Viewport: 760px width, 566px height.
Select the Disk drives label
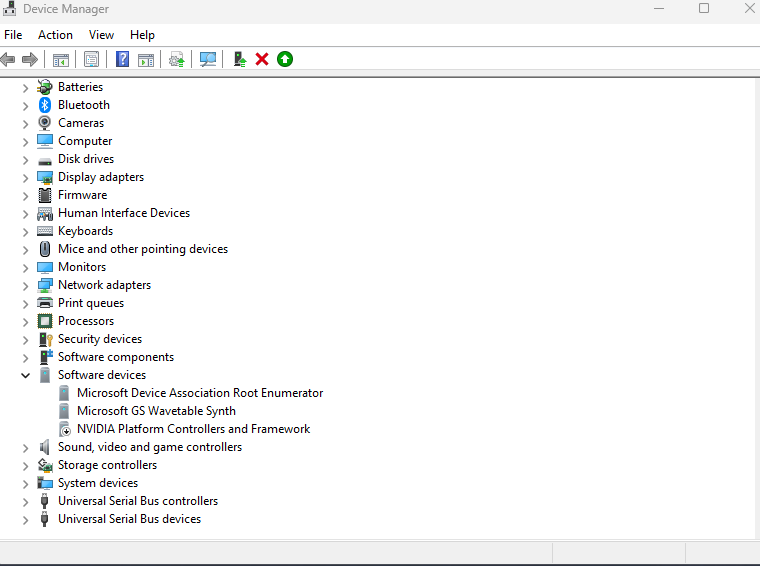86,159
